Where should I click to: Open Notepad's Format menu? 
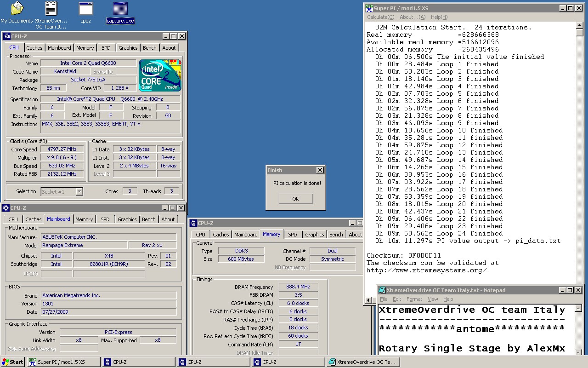click(414, 299)
